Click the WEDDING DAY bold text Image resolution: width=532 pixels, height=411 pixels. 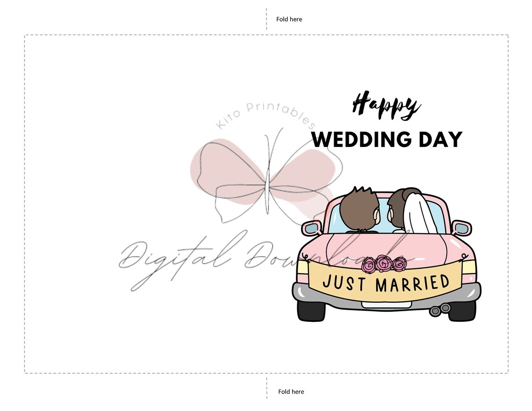tap(387, 138)
